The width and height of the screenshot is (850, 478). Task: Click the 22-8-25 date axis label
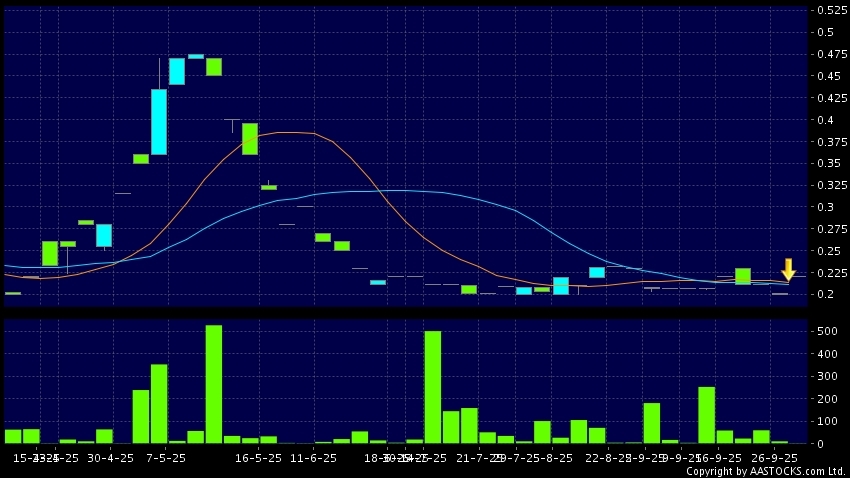(x=606, y=457)
